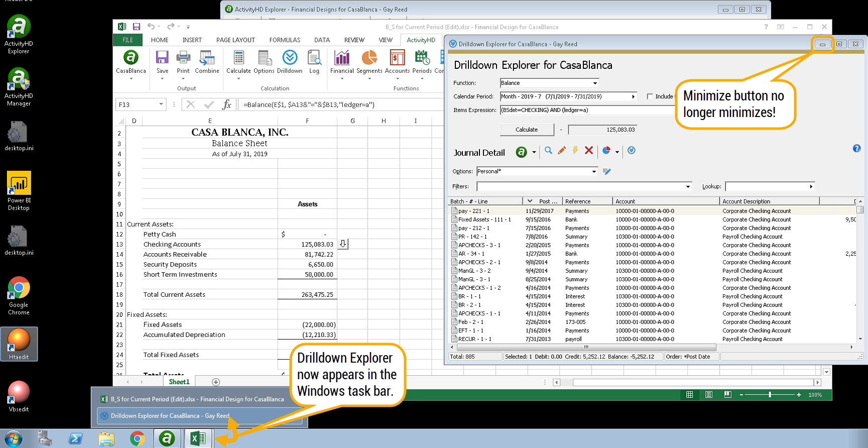Open the Calendar Period flyout arrow
The image size is (868, 448).
[634, 96]
